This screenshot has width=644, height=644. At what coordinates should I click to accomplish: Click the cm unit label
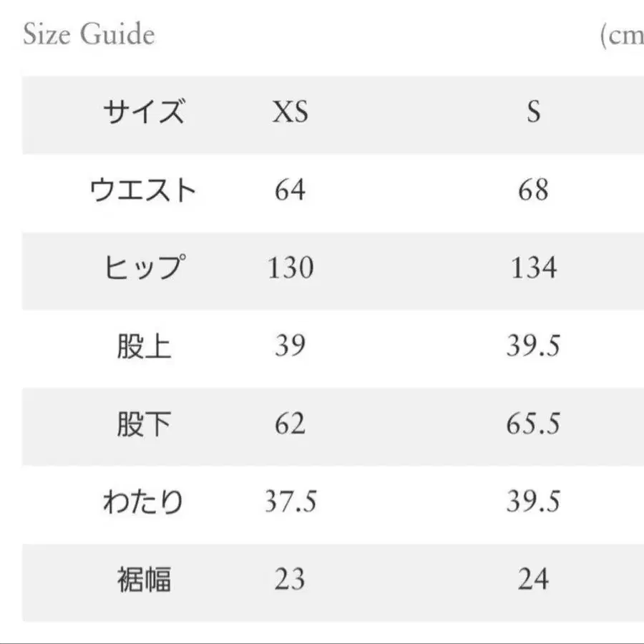[623, 35]
